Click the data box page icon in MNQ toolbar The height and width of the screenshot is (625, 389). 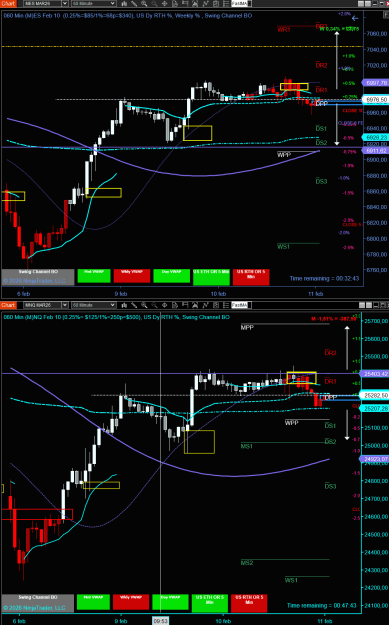[175, 305]
